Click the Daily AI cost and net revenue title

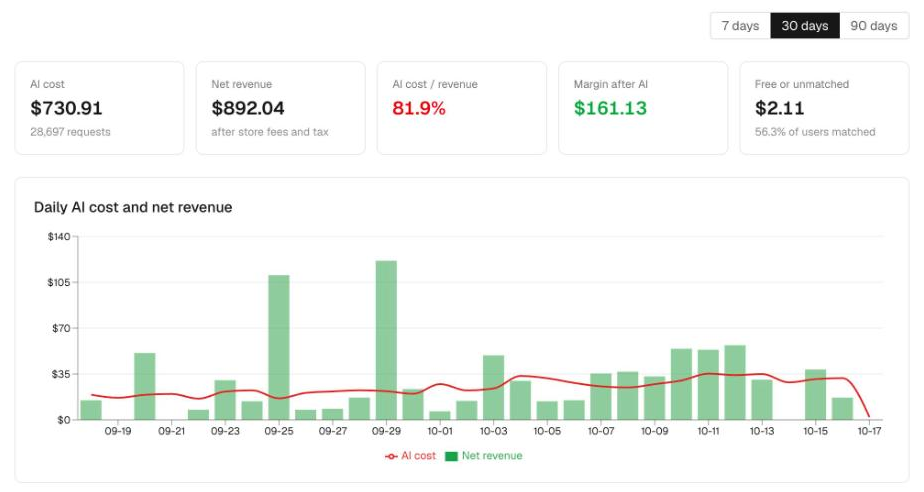133,207
